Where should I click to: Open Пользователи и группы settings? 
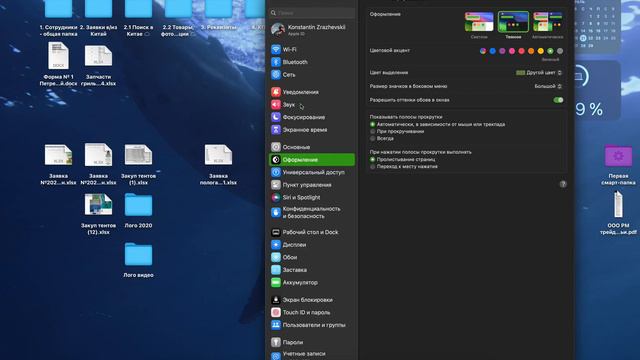312,325
